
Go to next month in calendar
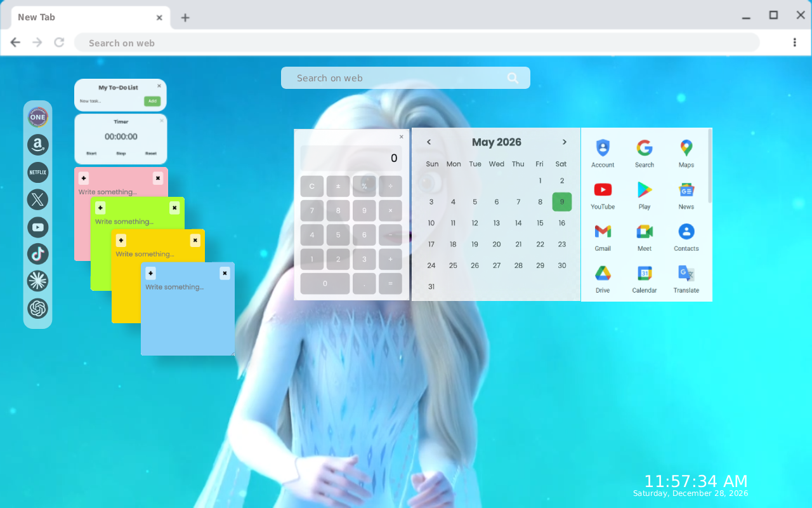pos(564,142)
